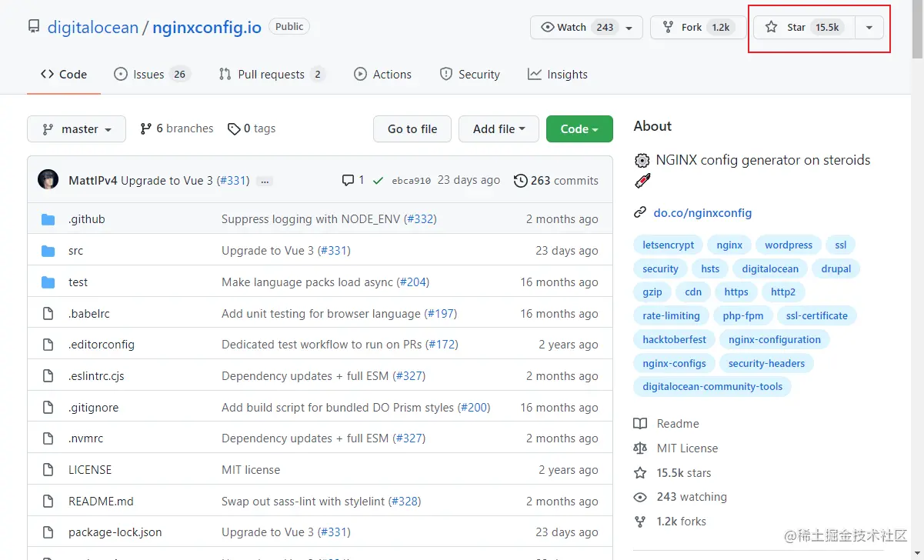Click the Readme book icon in About
Viewport: 924px width, 560px height.
[x=640, y=424]
